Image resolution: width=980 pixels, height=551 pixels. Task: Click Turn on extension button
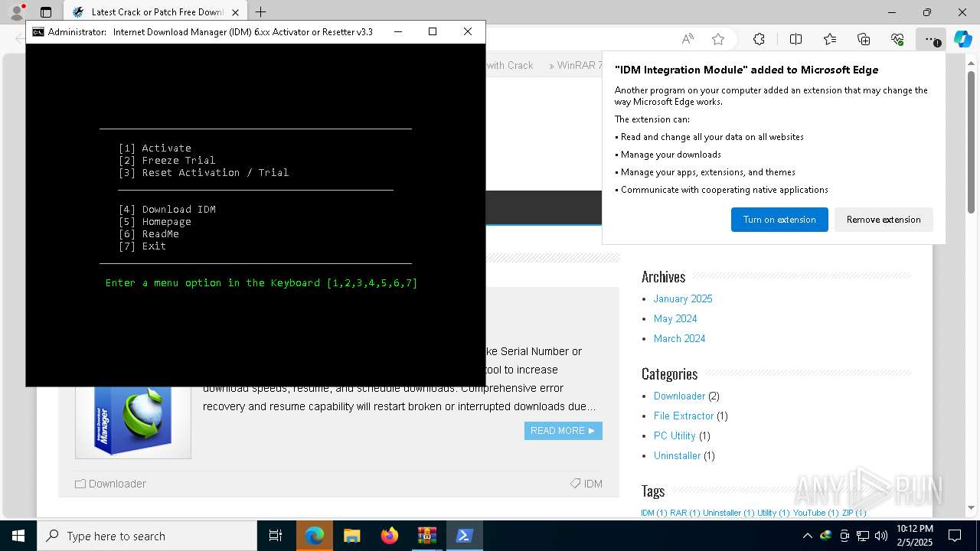[x=779, y=220]
